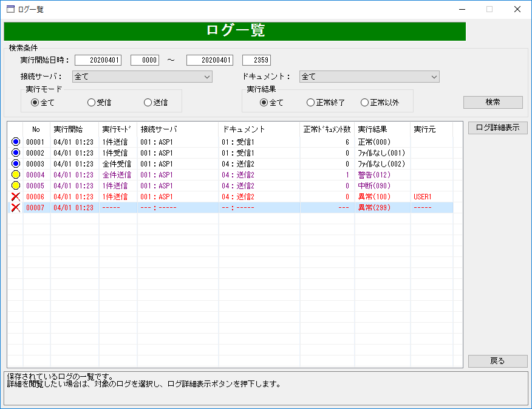Viewport: 532px width, 409px height.
Task: Open ログ詳細表示 for the selected log
Action: click(x=497, y=128)
